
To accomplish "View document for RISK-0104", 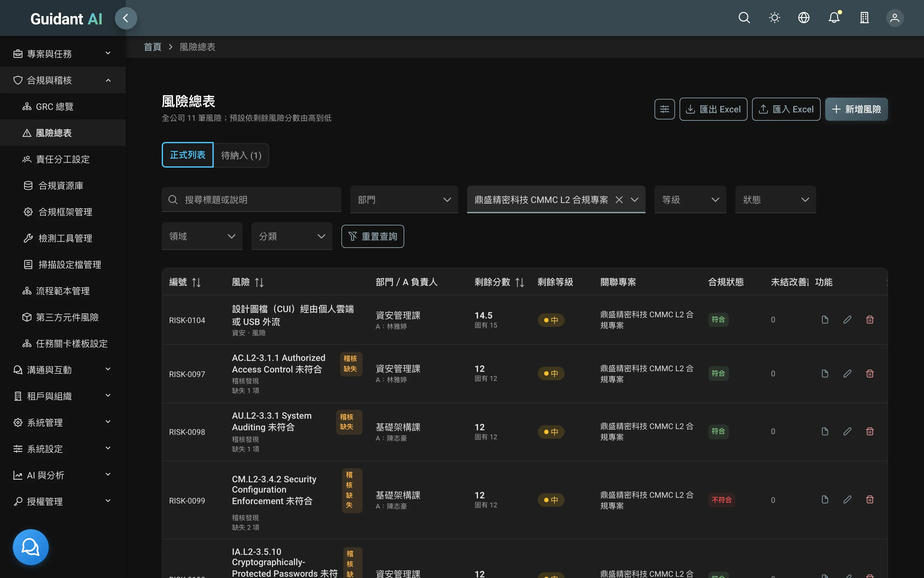I will point(825,320).
